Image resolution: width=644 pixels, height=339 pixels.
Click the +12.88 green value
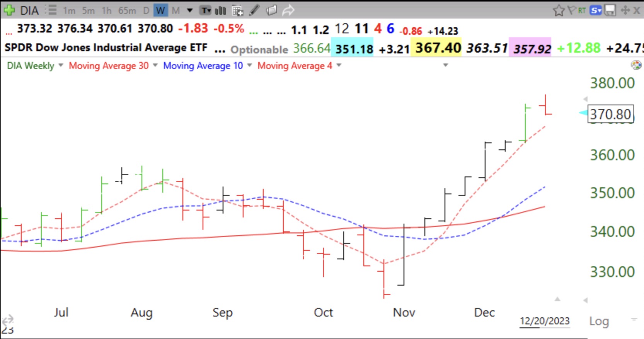pyautogui.click(x=579, y=48)
